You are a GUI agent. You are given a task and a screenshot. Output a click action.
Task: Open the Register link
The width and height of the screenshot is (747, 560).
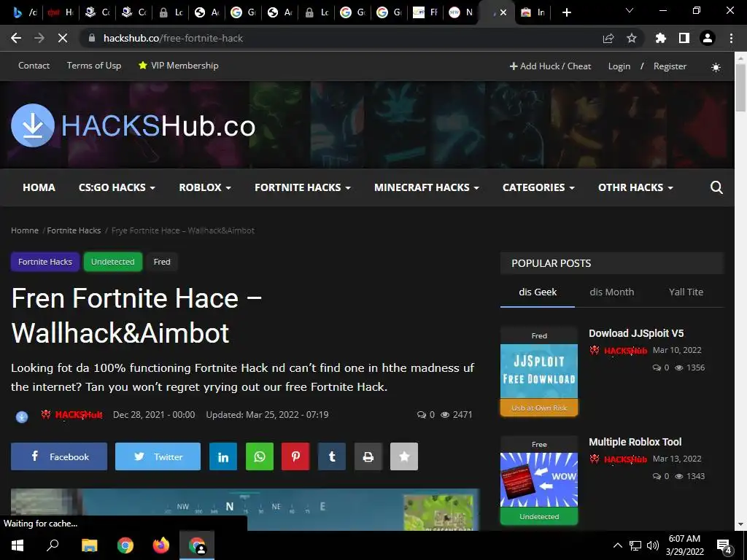670,66
